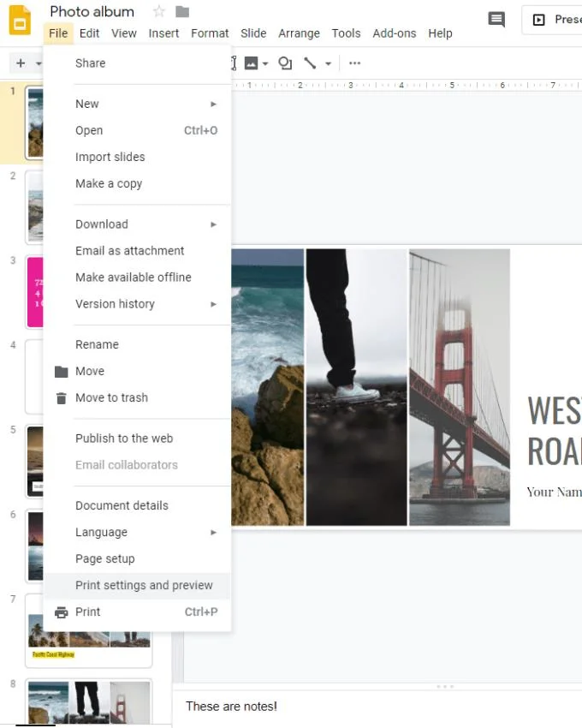582x728 pixels.
Task: Select slide 5 thumbnail in filmstrip
Action: (x=34, y=462)
